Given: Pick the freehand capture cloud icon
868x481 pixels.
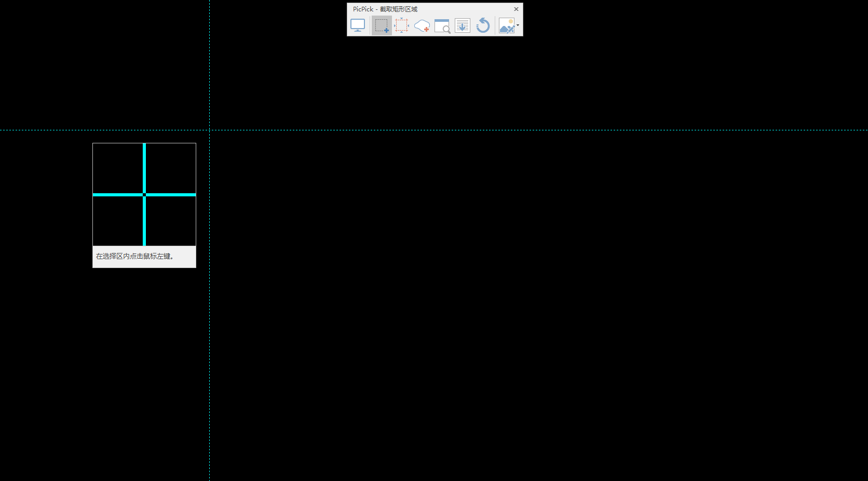Looking at the screenshot, I should [422, 25].
